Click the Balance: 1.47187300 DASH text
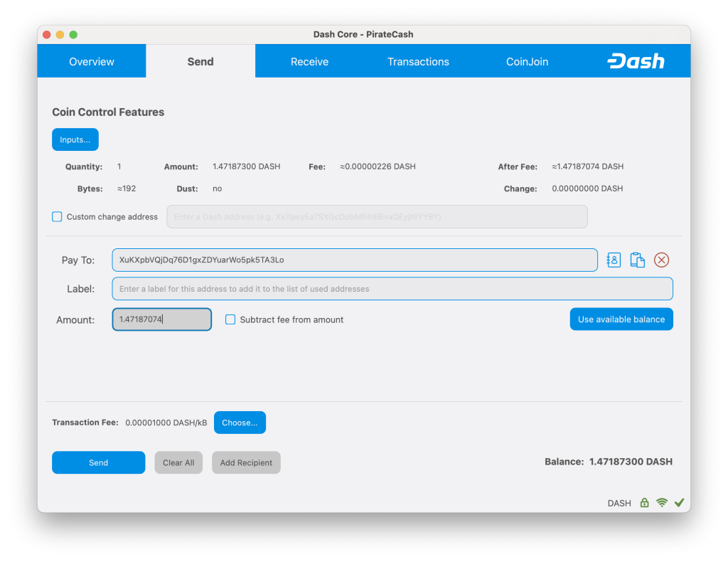 tap(609, 462)
